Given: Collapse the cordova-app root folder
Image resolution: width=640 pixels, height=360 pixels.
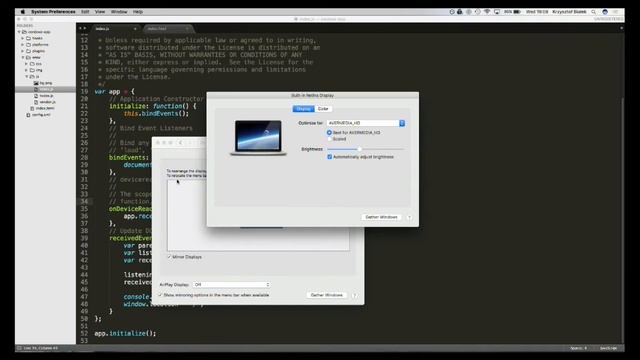Looking at the screenshot, I should [x=19, y=32].
